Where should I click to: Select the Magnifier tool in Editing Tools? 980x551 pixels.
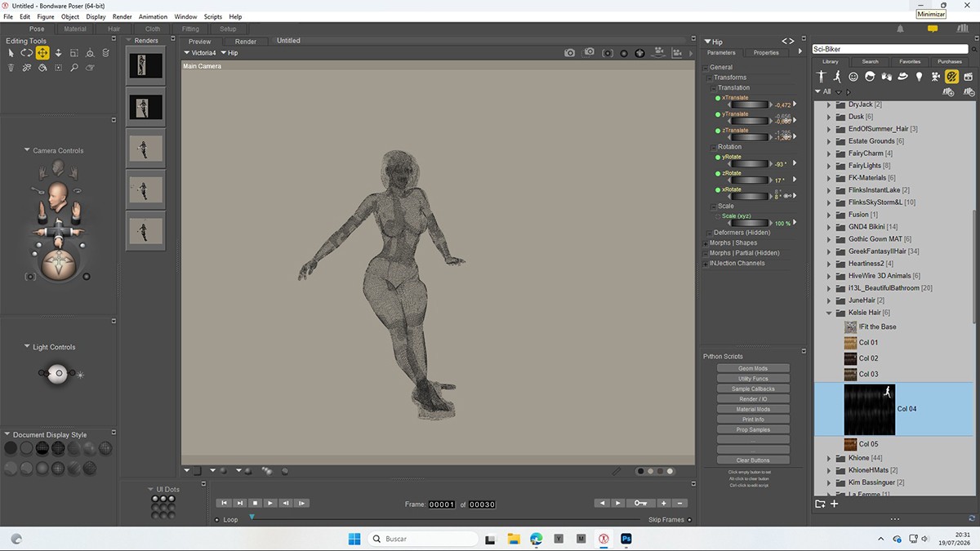(73, 68)
